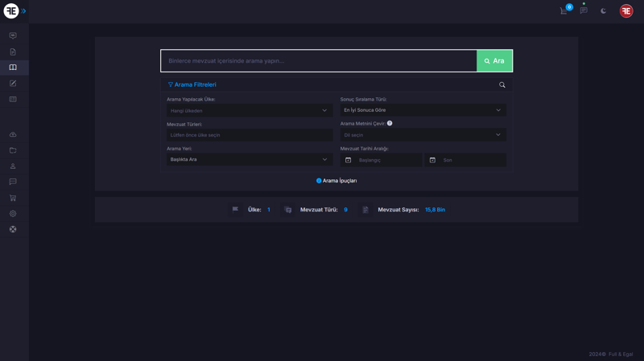The image size is (644, 361).
Task: Open the Arama Yeri dropdown
Action: pyautogui.click(x=249, y=159)
